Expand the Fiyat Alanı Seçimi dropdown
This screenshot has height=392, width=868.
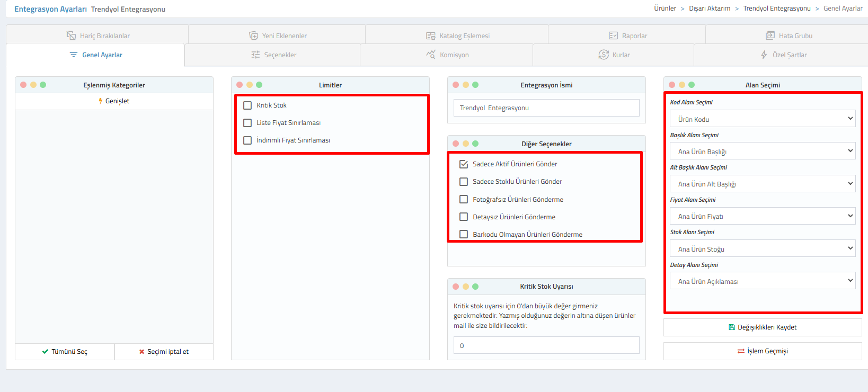[x=762, y=216]
